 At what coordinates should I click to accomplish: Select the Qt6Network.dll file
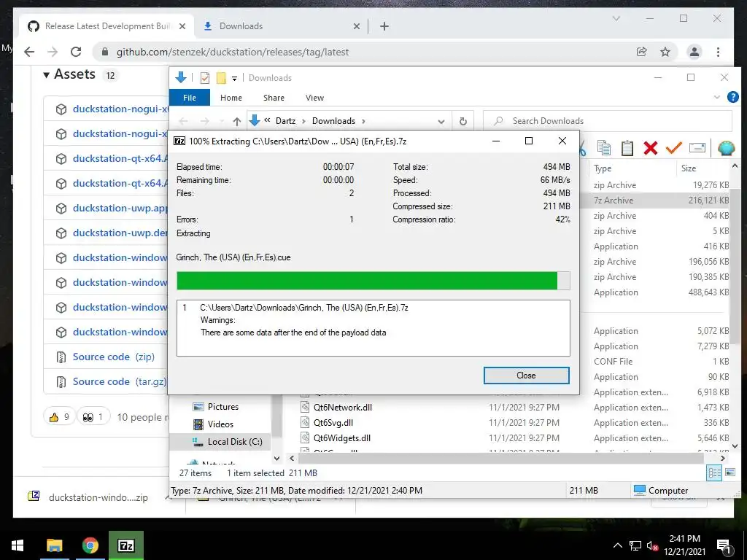coord(343,407)
